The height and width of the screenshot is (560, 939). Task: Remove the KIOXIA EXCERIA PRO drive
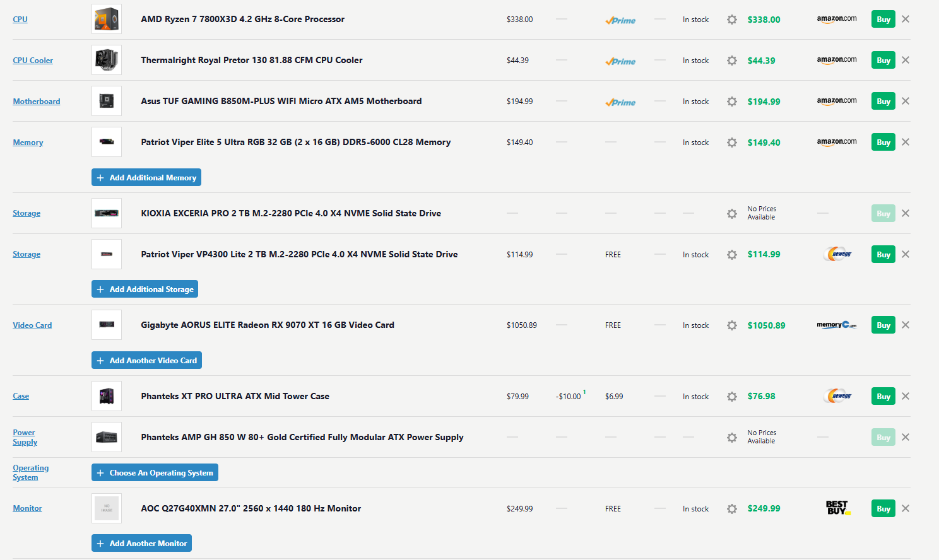coord(906,213)
